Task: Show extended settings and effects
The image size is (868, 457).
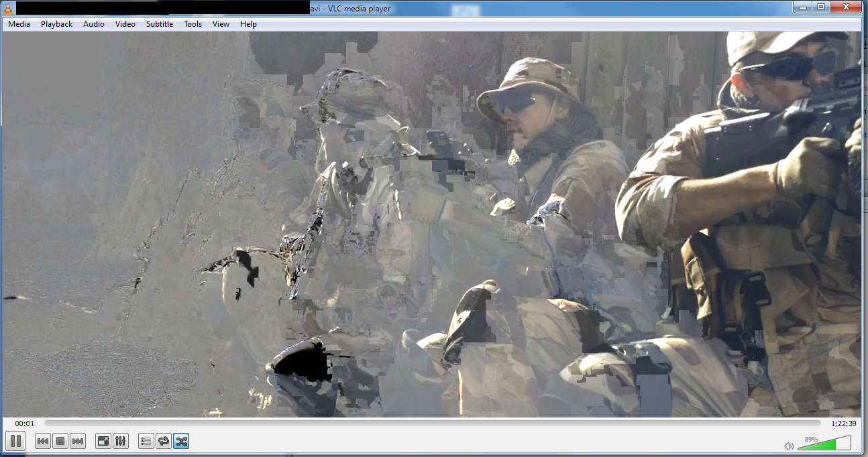Action: pyautogui.click(x=121, y=441)
